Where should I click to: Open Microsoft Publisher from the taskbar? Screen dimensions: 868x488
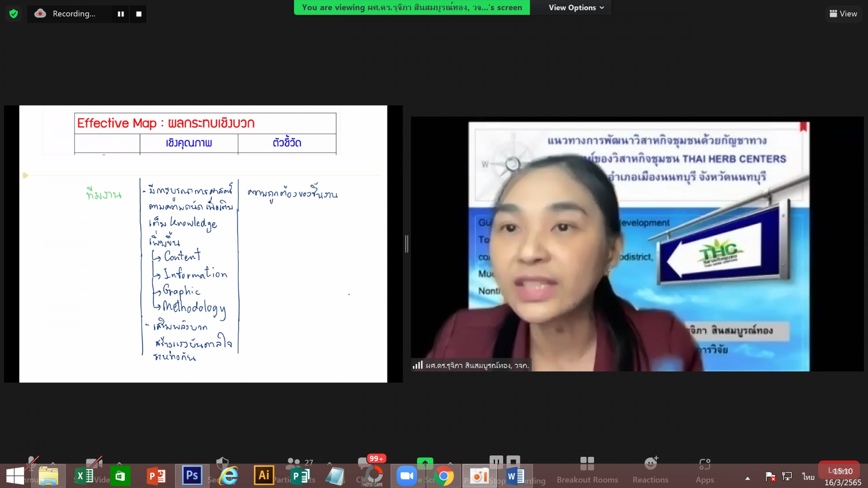[x=300, y=476]
